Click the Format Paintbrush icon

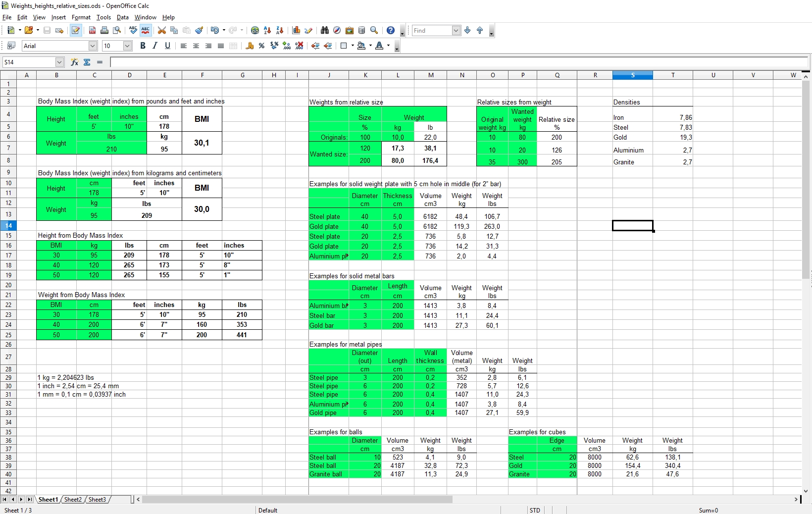(x=199, y=30)
